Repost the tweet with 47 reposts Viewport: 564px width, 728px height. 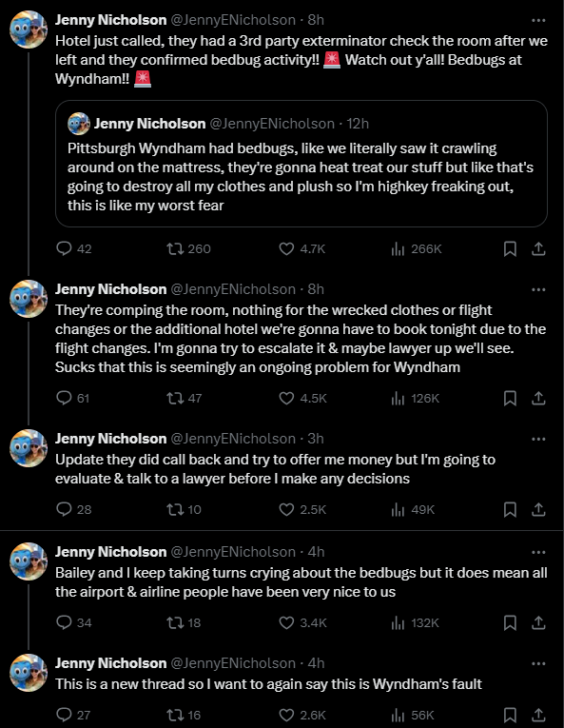[x=185, y=399]
